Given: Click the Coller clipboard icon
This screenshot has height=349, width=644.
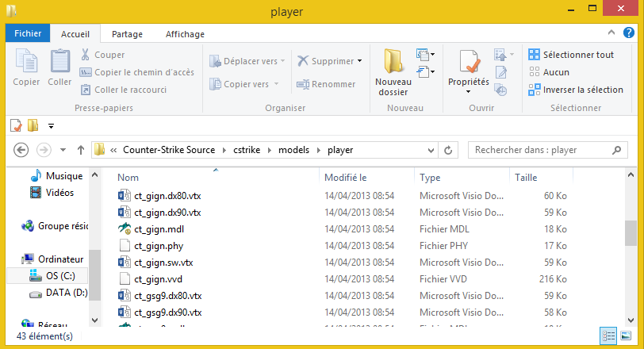Looking at the screenshot, I should pyautogui.click(x=60, y=61).
